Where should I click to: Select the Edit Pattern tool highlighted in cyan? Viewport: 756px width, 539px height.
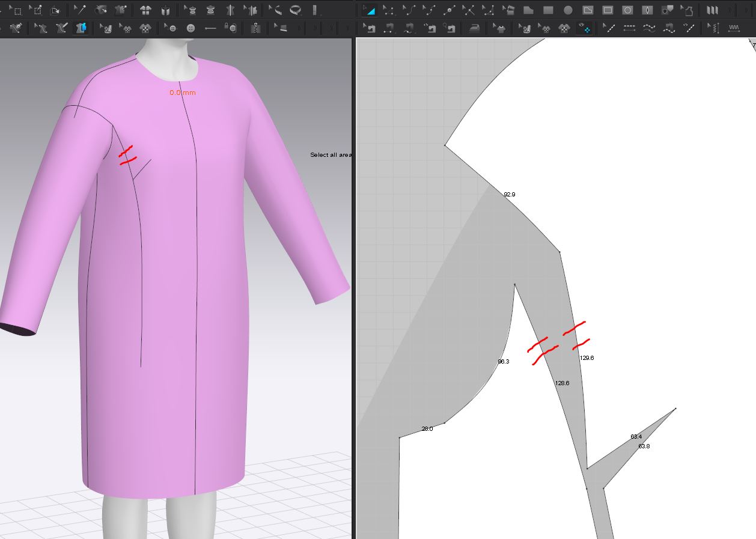coord(370,10)
